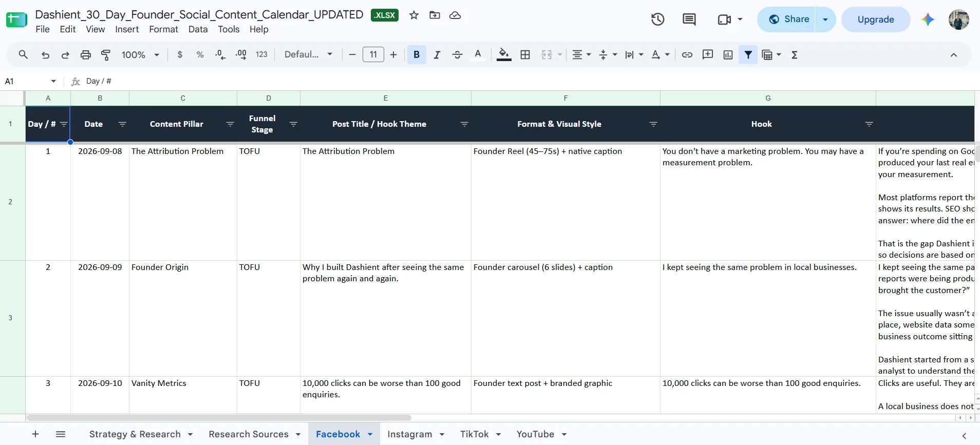Undo the last action
The width and height of the screenshot is (980, 445).
pos(45,54)
